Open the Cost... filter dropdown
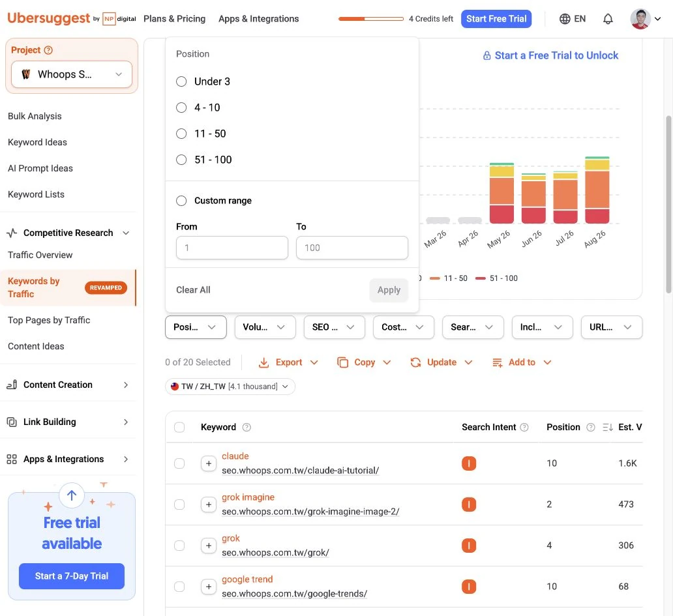The width and height of the screenshot is (673, 616). 404,327
